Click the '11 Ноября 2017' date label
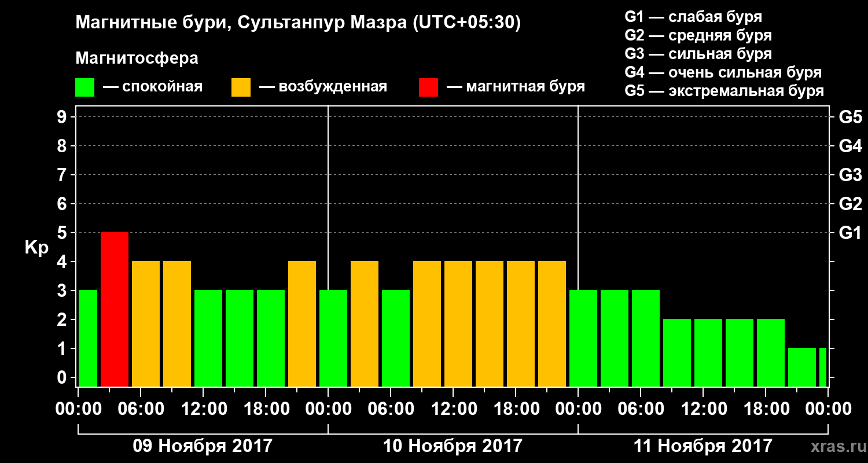The image size is (868, 463). pyautogui.click(x=703, y=446)
